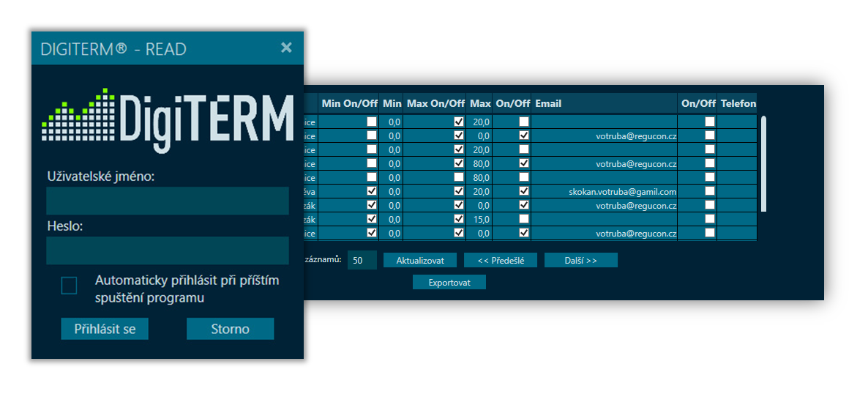Check phone On/Off in skokan.votruba@gamil.com row
Screen dimensions: 868x405
coord(710,191)
